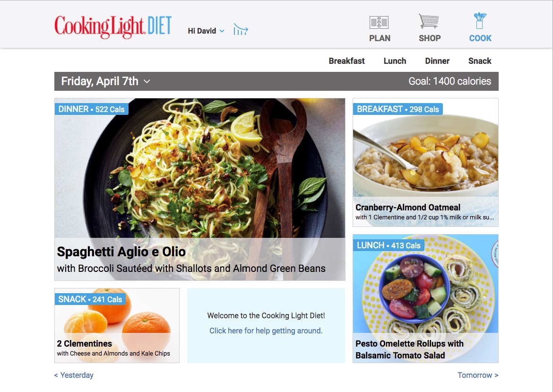
Task: Expand the Hi David account menu
Action: coord(206,31)
